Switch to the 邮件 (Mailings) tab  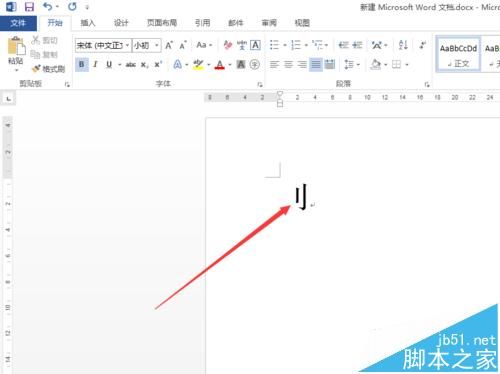pyautogui.click(x=236, y=23)
